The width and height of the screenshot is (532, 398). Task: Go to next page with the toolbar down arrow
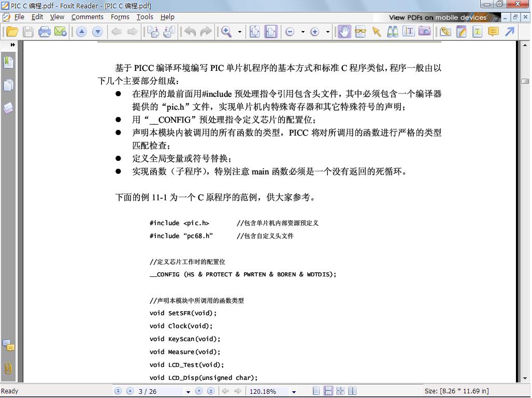[x=97, y=32]
